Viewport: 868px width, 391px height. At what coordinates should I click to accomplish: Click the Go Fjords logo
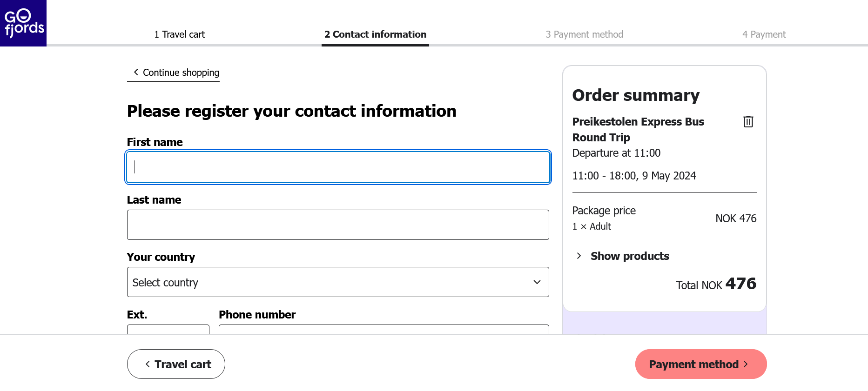23,23
